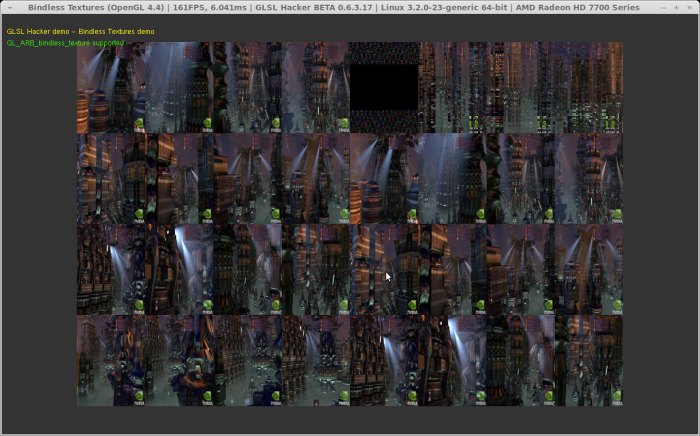Maximize the Bindless Textures window
This screenshot has height=436, width=700.
[676, 8]
